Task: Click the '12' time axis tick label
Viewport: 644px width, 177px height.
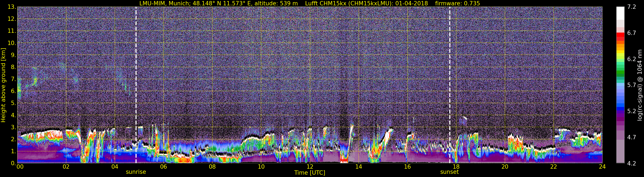Action: point(310,167)
